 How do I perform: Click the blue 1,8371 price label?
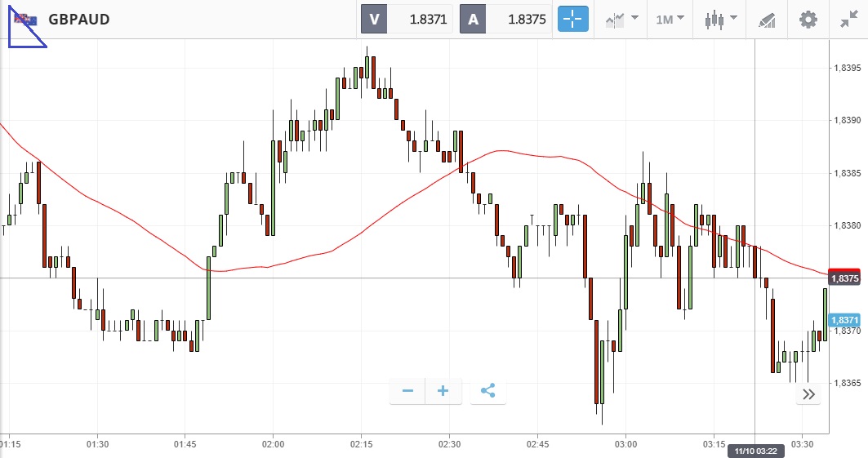pos(844,320)
